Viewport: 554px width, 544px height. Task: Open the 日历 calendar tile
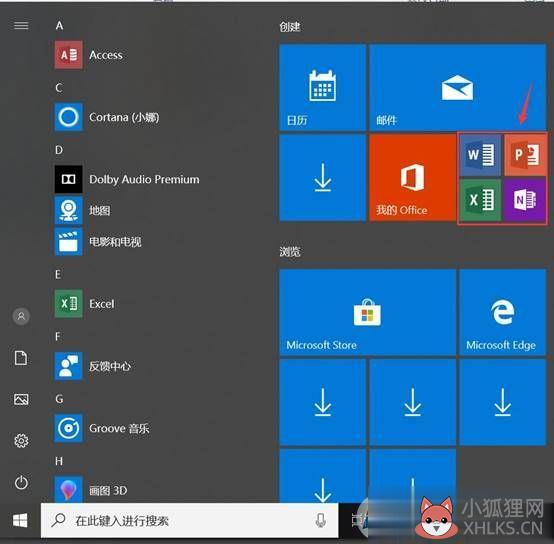(323, 87)
